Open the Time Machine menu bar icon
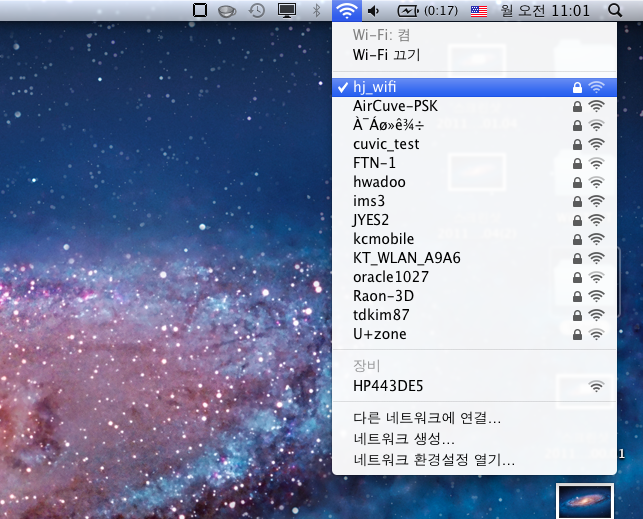 [x=257, y=10]
